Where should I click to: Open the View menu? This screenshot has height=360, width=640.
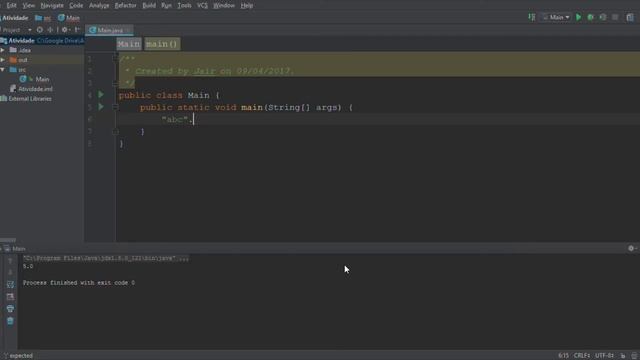click(x=29, y=6)
